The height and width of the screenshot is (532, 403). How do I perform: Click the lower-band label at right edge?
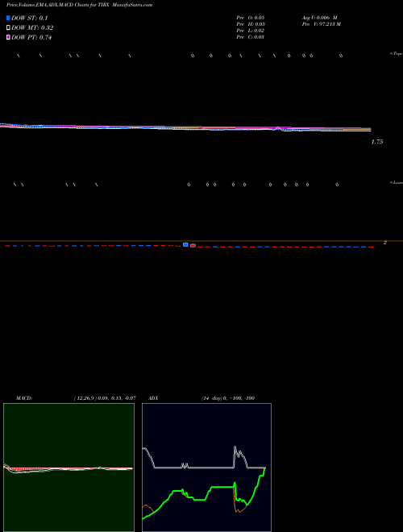397,182
